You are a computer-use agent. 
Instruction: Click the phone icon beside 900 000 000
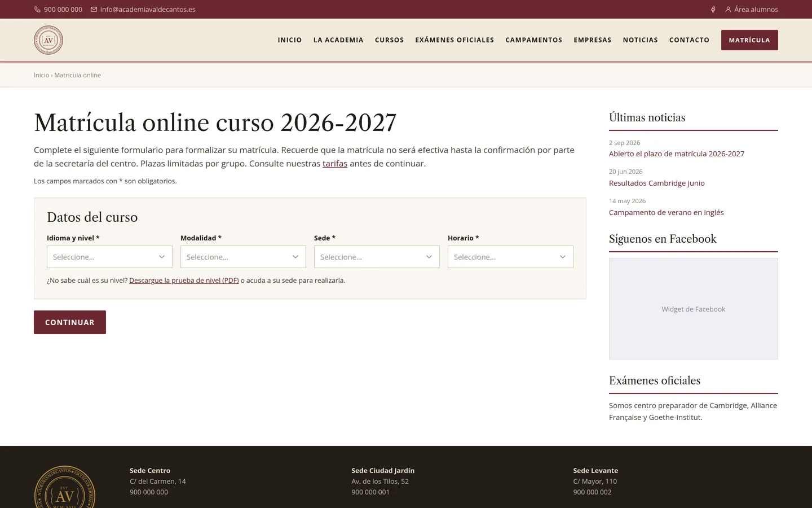coord(37,10)
